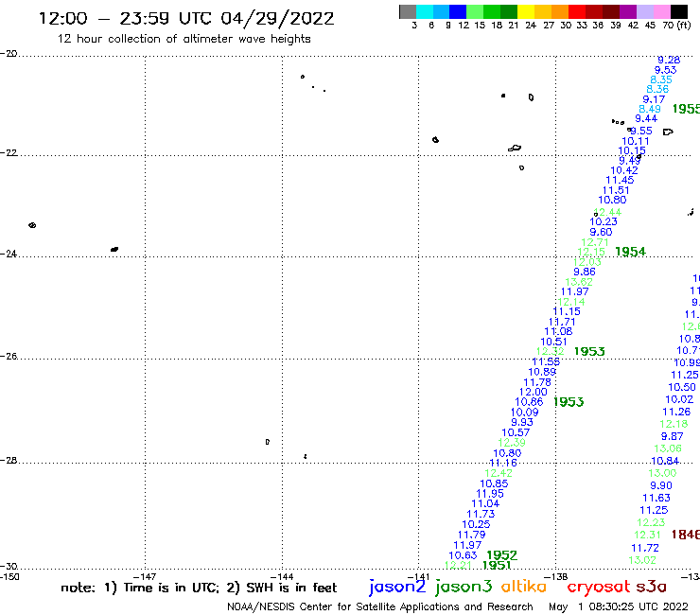
Task: Click the wave reading 12.00
Action: [x=533, y=392]
